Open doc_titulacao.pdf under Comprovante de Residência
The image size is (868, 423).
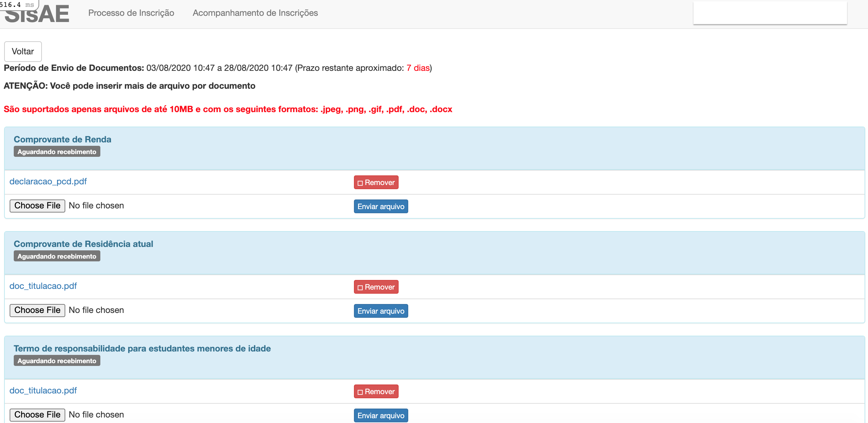[43, 286]
